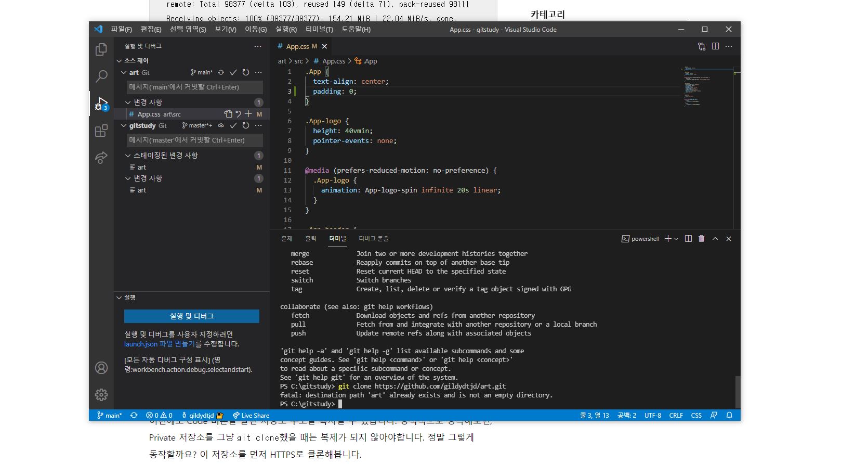Click the 실행 및 디버그 button
Image resolution: width=868 pixels, height=464 pixels.
point(192,316)
